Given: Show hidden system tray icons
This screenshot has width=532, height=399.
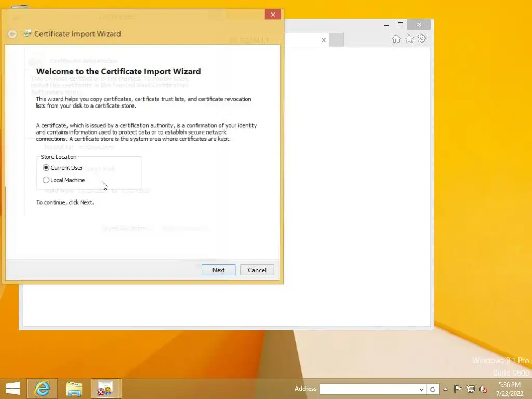Looking at the screenshot, I should coord(445,389).
